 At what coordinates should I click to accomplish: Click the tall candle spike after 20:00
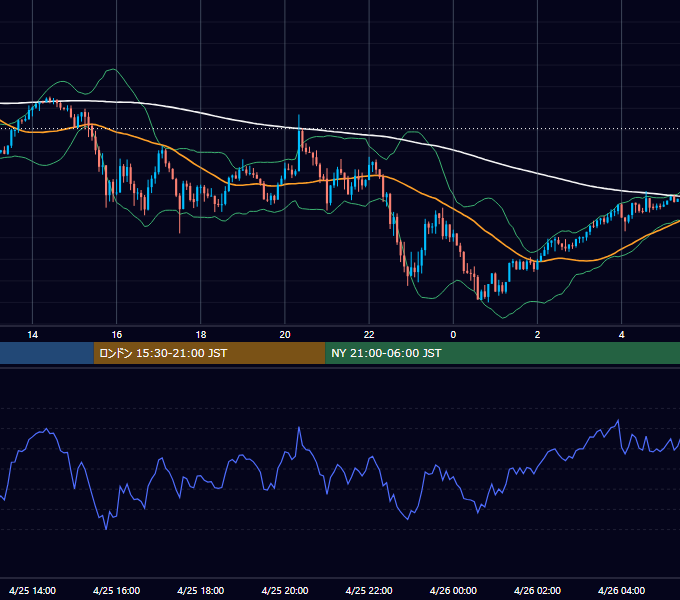coord(299,143)
